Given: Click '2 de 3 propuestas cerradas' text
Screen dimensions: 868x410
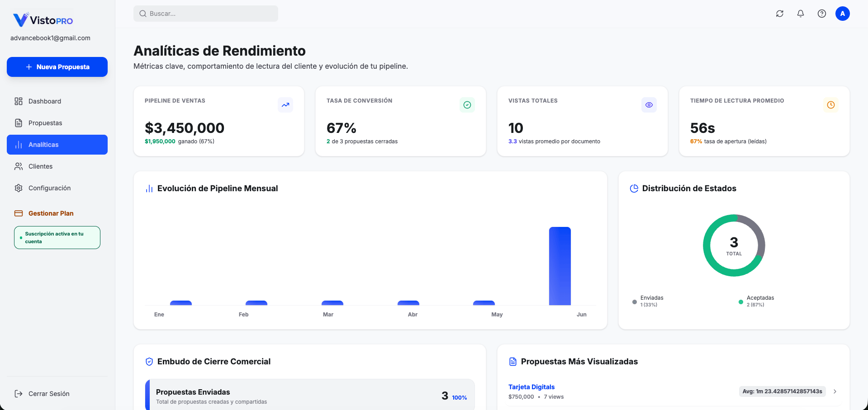Looking at the screenshot, I should click(362, 141).
